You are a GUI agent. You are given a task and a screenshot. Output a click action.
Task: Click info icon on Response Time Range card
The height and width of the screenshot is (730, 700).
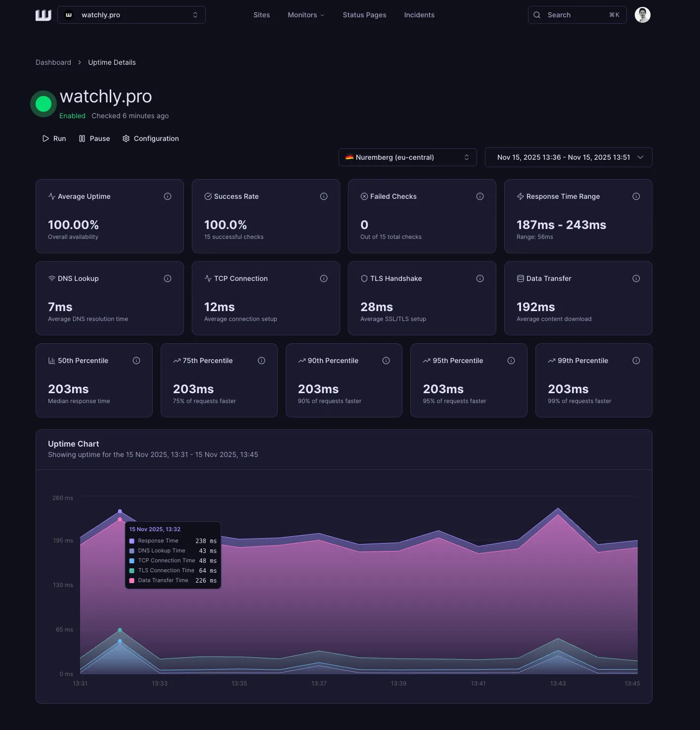point(636,196)
